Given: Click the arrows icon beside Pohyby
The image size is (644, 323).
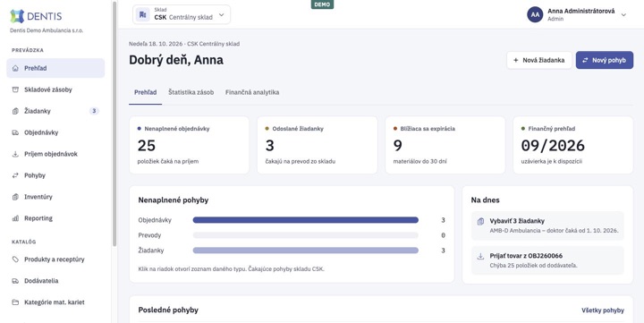Looking at the screenshot, I should [15, 175].
